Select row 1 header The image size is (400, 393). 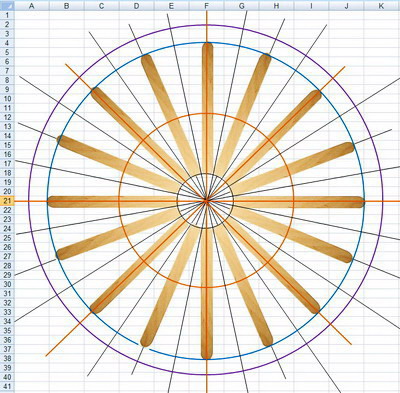(7, 15)
